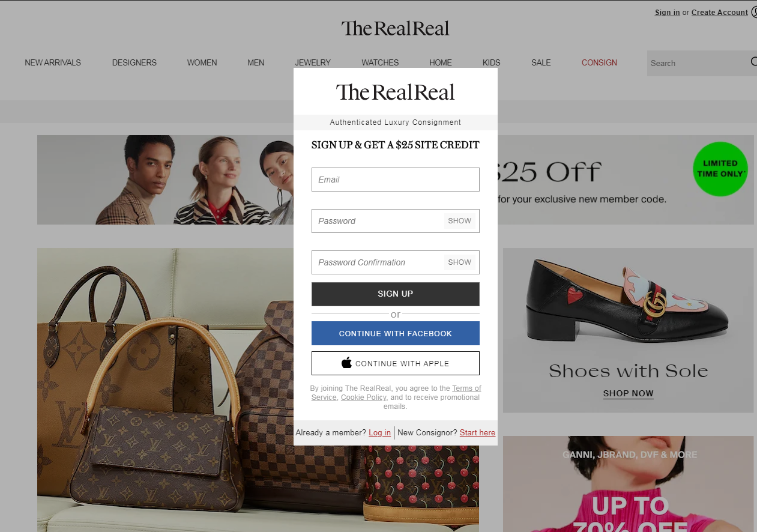Click the account profile icon

(754, 12)
